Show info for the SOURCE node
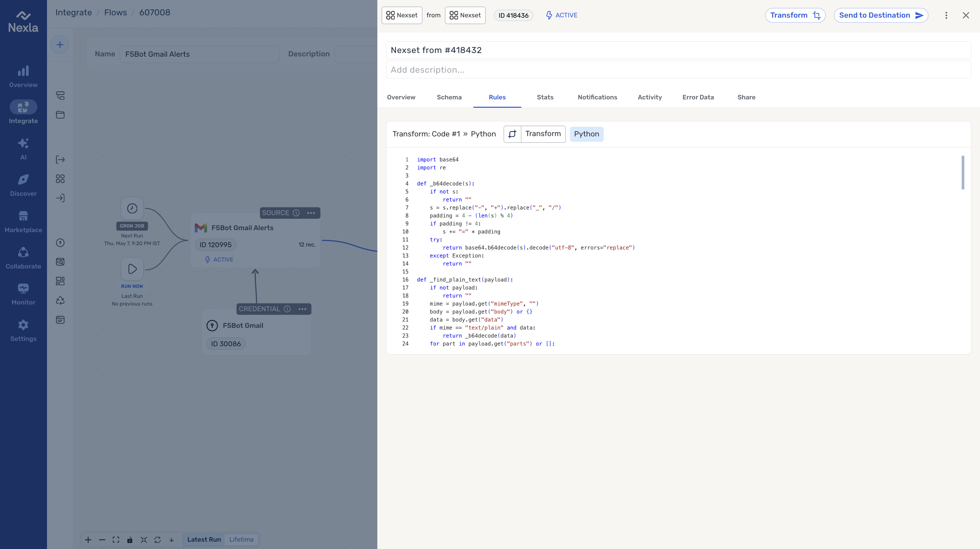Image resolution: width=980 pixels, height=549 pixels. (x=296, y=213)
